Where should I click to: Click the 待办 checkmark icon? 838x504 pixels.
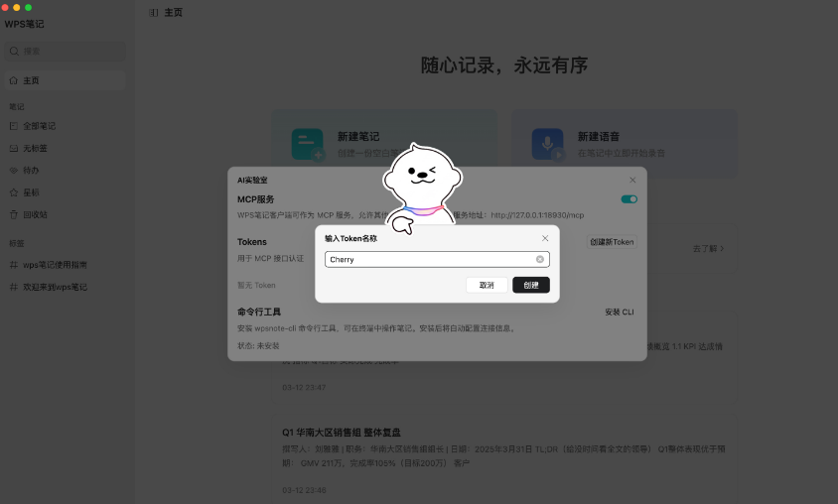13,171
